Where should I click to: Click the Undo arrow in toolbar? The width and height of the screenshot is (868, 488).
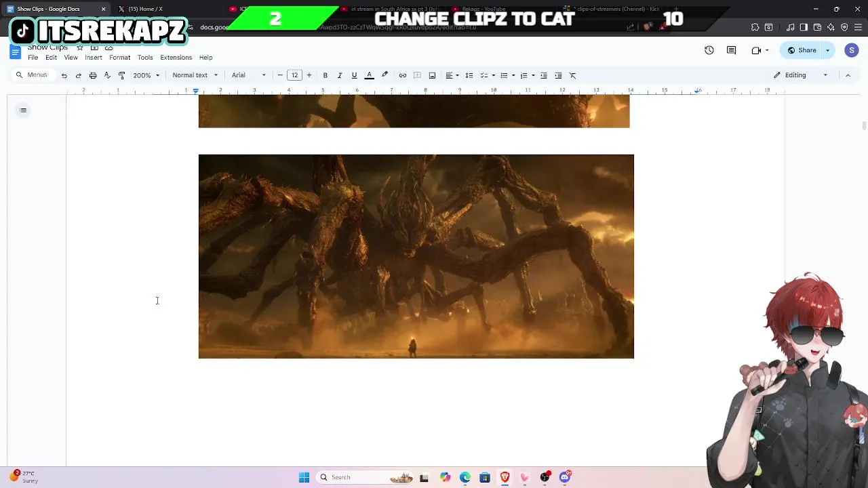pyautogui.click(x=64, y=75)
